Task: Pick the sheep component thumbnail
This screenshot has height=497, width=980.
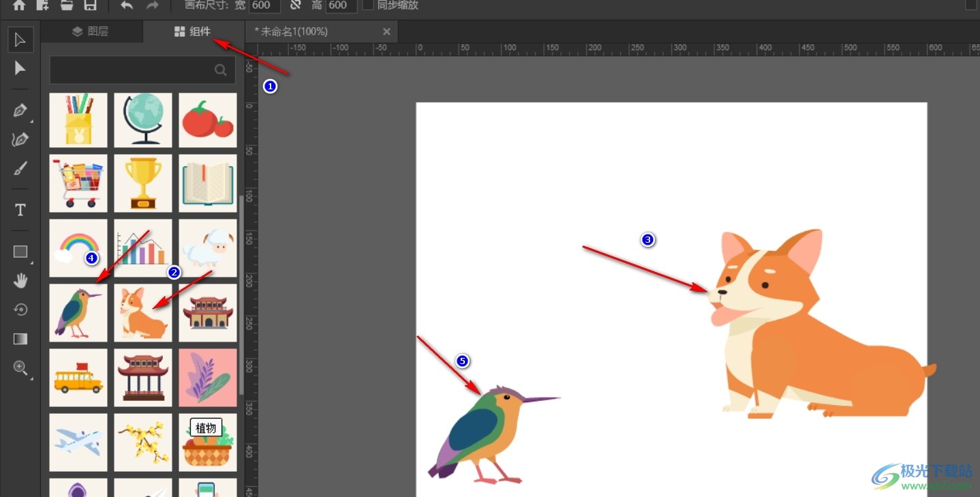Action: [x=208, y=247]
